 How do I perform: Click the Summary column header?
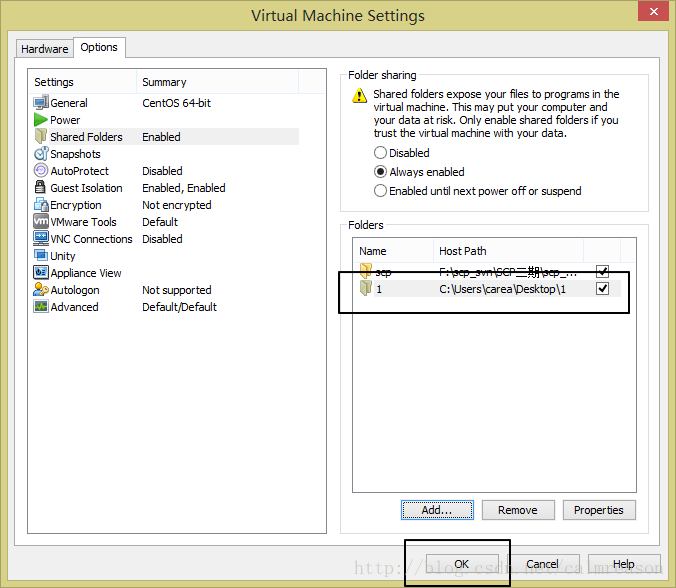click(x=217, y=82)
